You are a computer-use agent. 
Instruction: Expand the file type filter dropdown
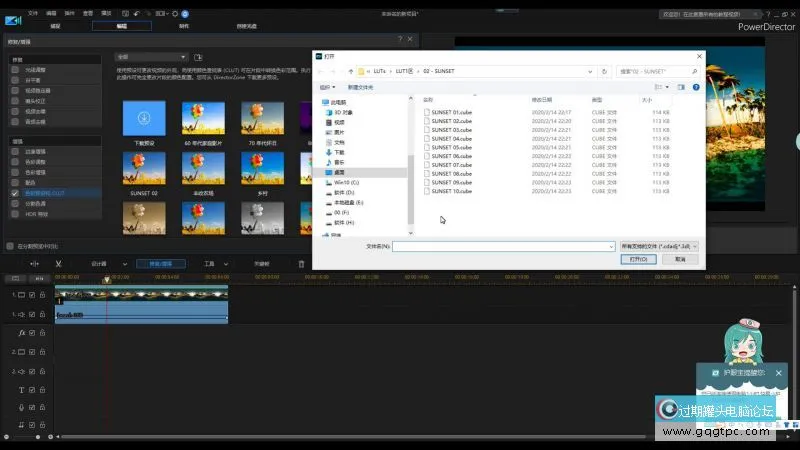[x=659, y=245]
